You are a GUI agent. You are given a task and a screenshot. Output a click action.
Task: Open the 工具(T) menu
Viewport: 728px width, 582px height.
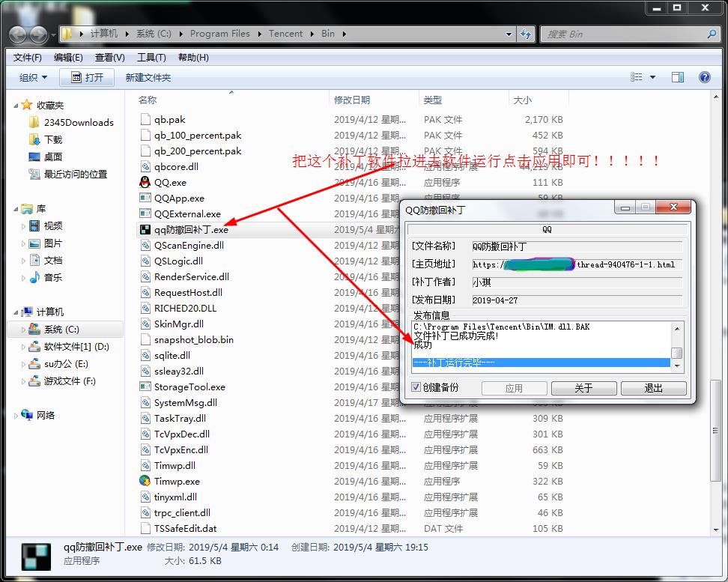point(151,57)
